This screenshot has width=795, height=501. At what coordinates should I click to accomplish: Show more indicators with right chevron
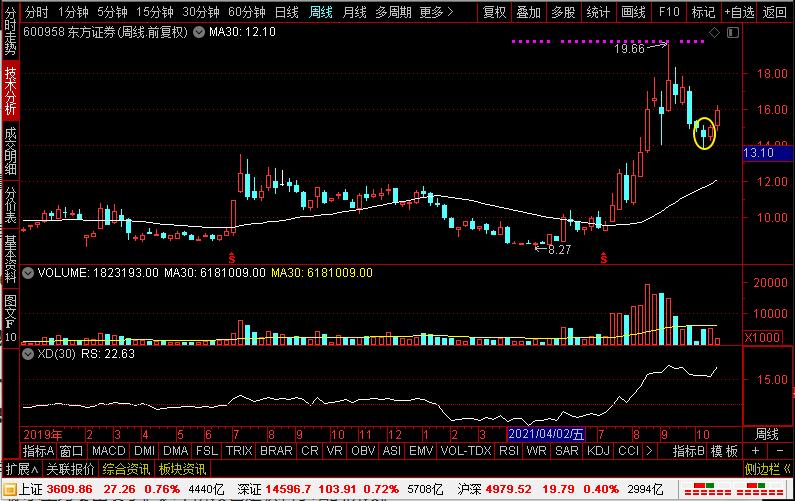click(649, 451)
